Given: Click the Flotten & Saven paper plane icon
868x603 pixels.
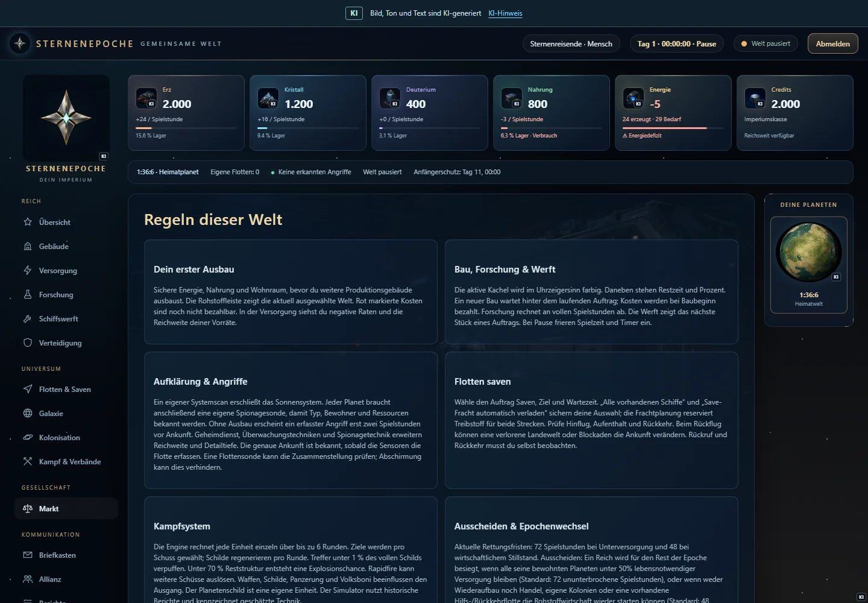Looking at the screenshot, I should 28,389.
